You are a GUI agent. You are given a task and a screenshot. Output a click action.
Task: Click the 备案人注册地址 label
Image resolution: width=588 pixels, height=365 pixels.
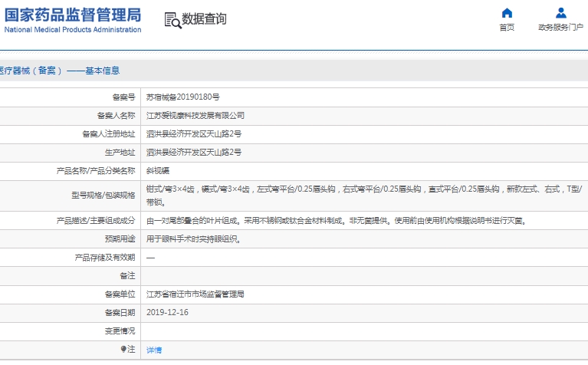pos(109,134)
